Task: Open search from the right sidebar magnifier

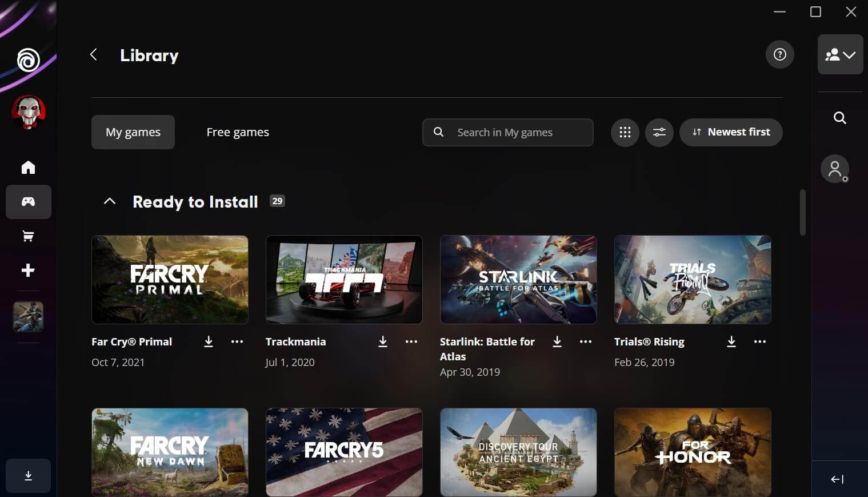Action: [839, 117]
